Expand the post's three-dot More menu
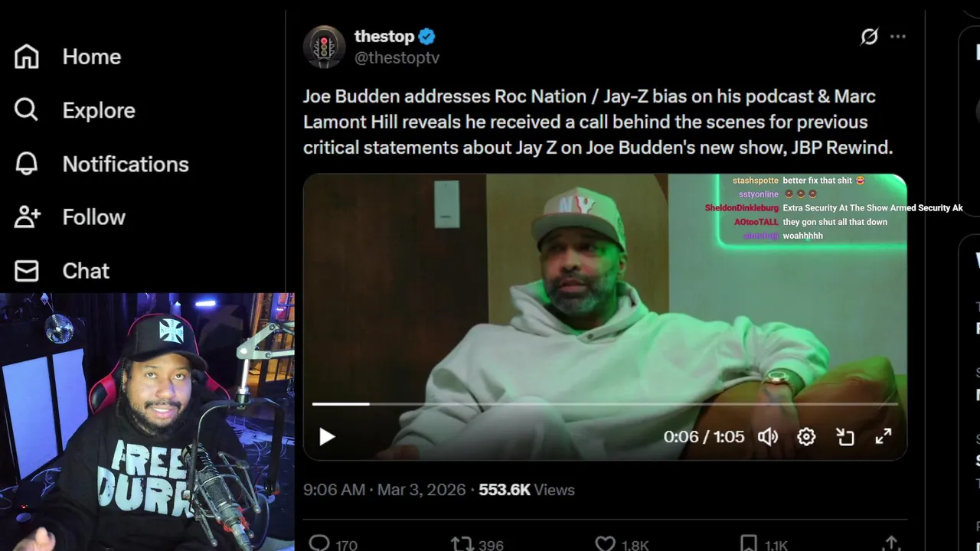 [898, 37]
